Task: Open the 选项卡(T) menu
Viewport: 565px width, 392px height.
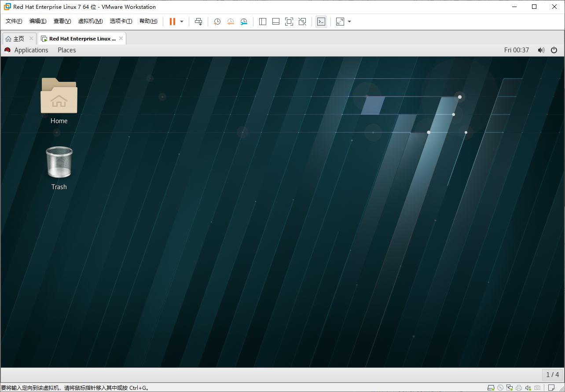Action: [121, 21]
